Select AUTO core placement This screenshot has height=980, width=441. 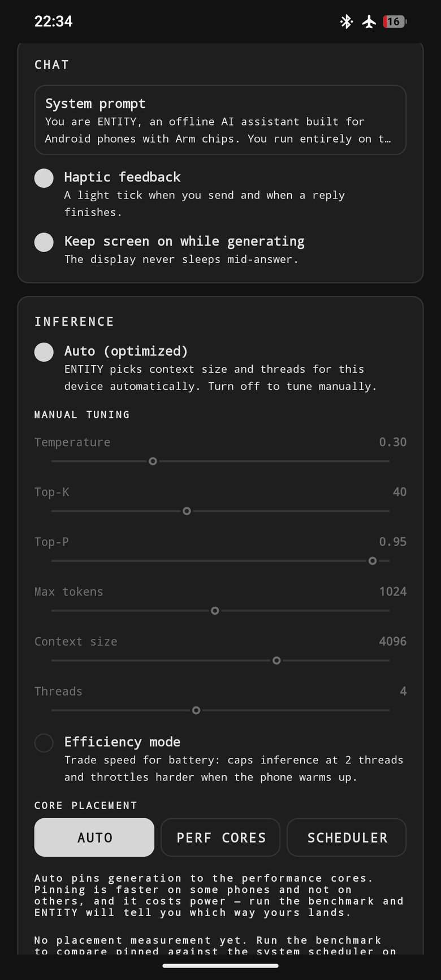coord(94,837)
